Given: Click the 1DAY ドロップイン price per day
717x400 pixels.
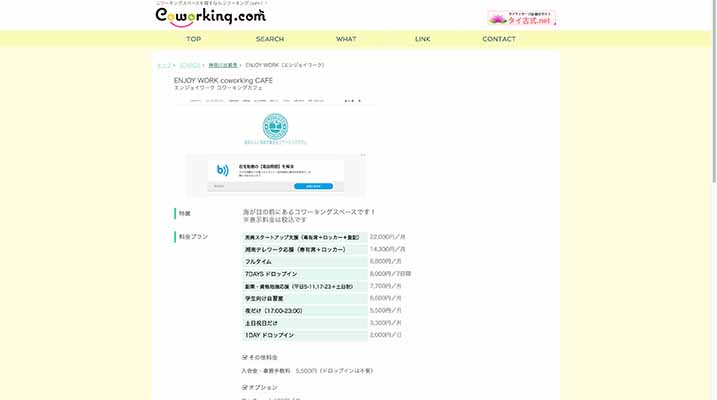Looking at the screenshot, I should coord(385,335).
